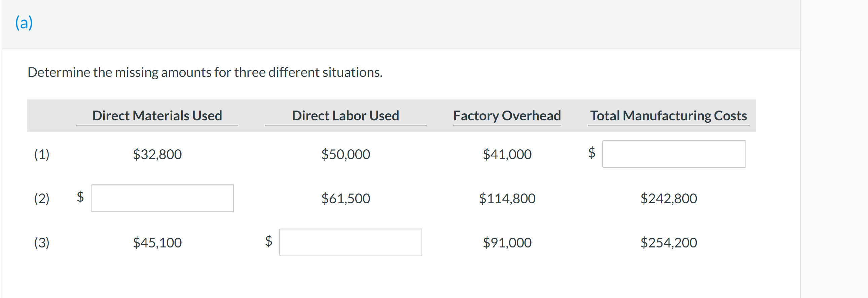Select the $114,800 value in row 2
This screenshot has height=298, width=868.
pos(507,199)
